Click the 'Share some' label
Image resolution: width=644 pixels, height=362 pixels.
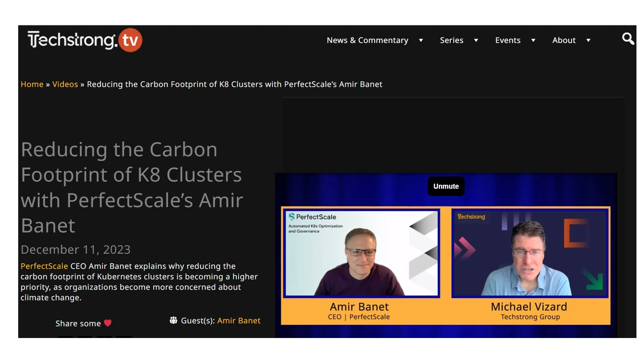click(78, 323)
